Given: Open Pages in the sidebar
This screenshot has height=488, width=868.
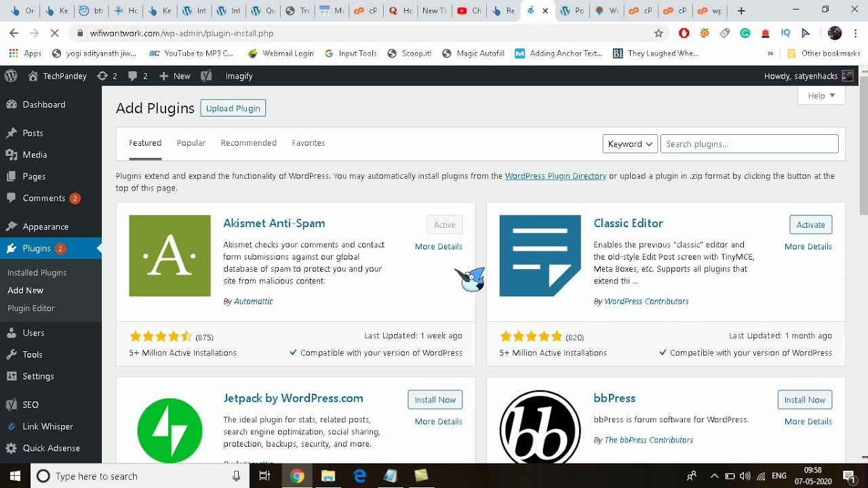Looking at the screenshot, I should coord(34,176).
